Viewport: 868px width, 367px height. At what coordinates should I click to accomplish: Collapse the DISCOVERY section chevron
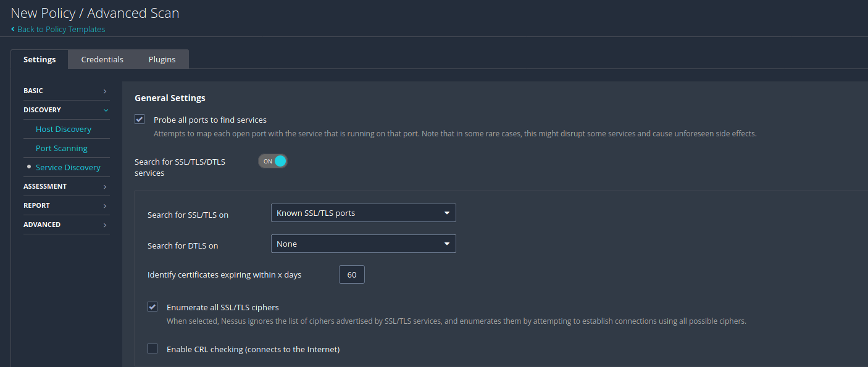coord(106,110)
